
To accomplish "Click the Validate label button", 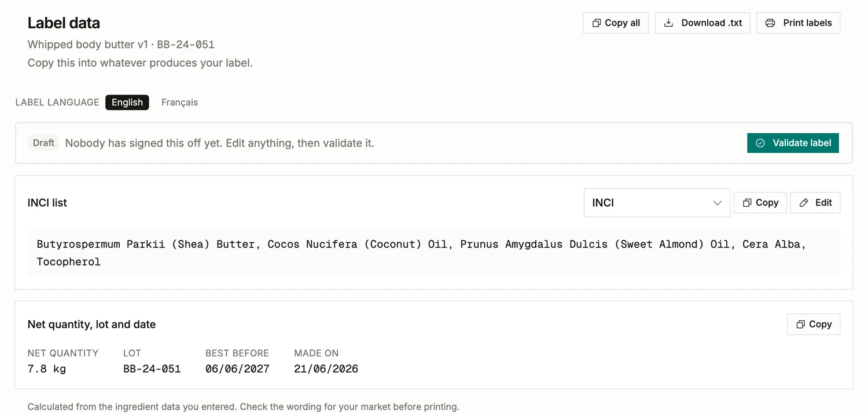I will 793,143.
